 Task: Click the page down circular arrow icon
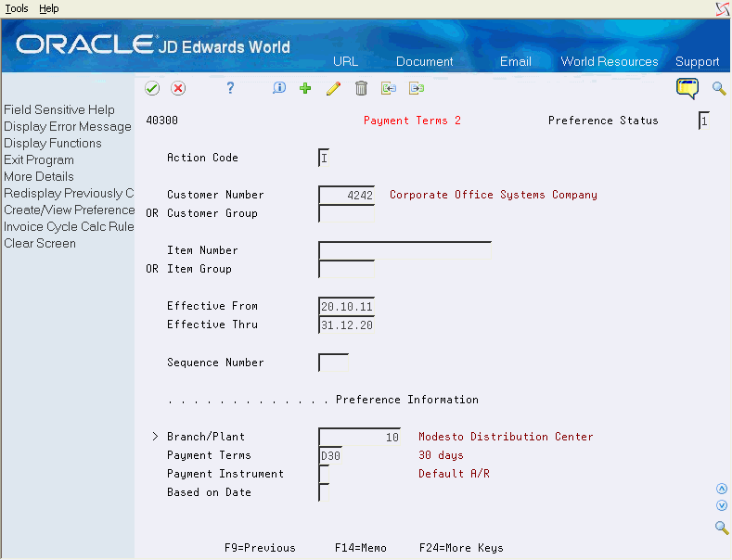(722, 505)
